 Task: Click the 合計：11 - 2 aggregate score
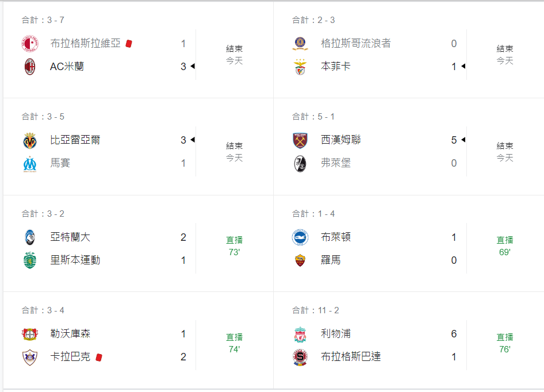click(x=315, y=310)
